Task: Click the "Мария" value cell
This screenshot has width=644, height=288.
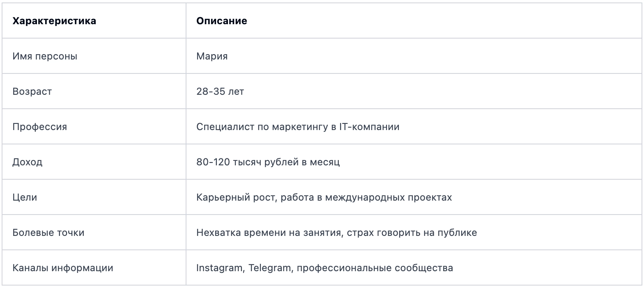Action: (212, 56)
